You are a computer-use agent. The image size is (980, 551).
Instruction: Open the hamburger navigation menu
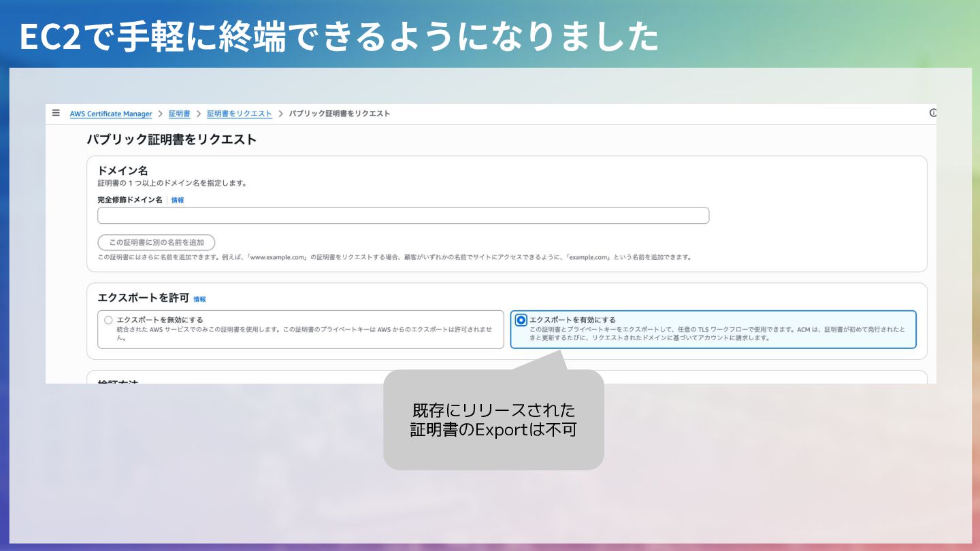point(56,113)
